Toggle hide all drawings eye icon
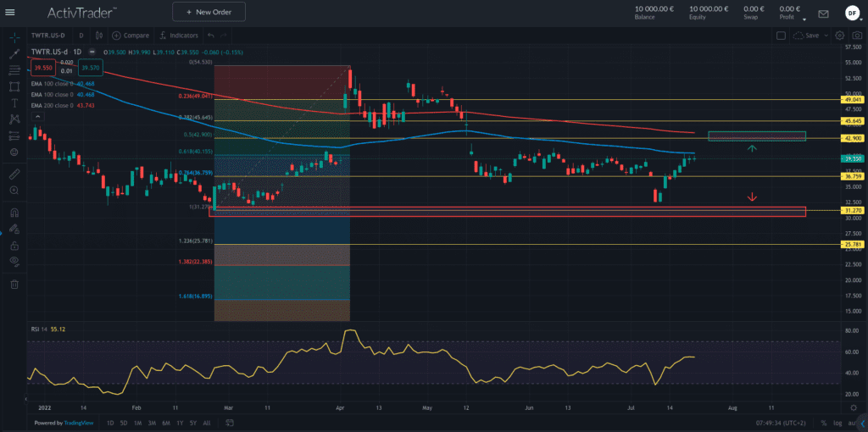Viewport: 868px width, 432px height. pos(14,262)
